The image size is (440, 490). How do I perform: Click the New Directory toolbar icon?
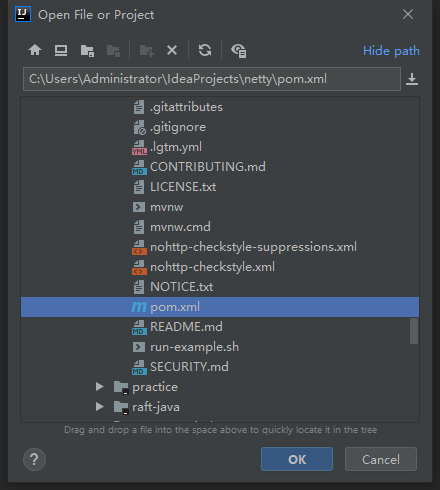[x=147, y=51]
